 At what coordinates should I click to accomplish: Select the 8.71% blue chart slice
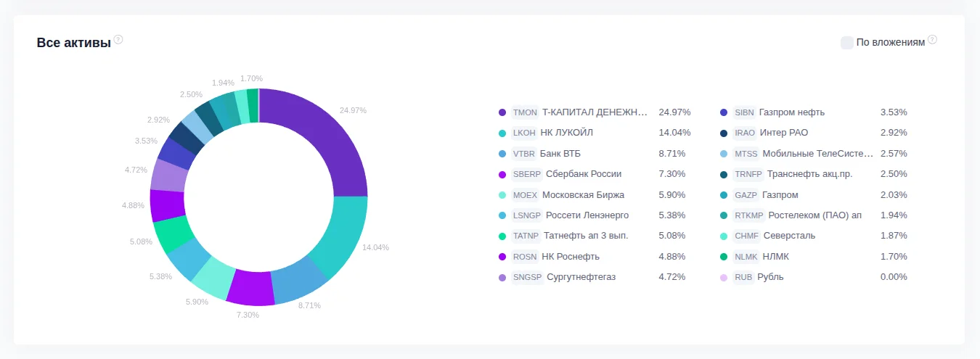click(298, 281)
